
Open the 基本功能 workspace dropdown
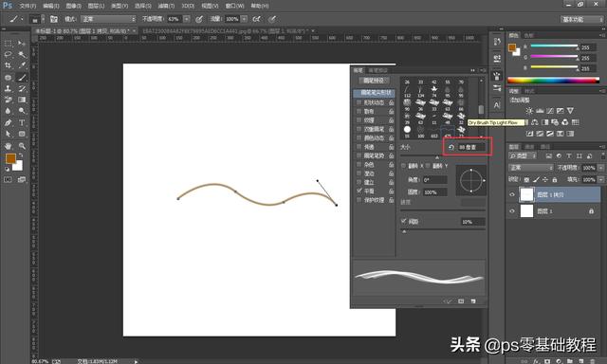(x=581, y=19)
